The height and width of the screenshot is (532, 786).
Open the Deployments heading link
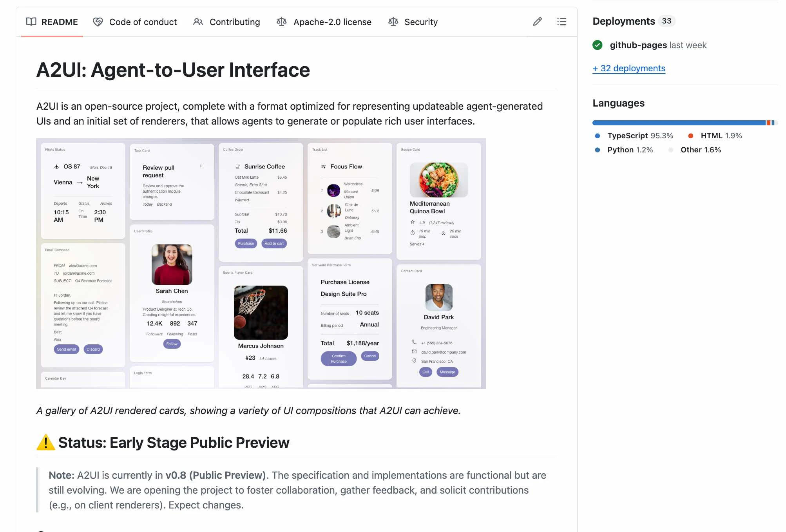click(624, 21)
